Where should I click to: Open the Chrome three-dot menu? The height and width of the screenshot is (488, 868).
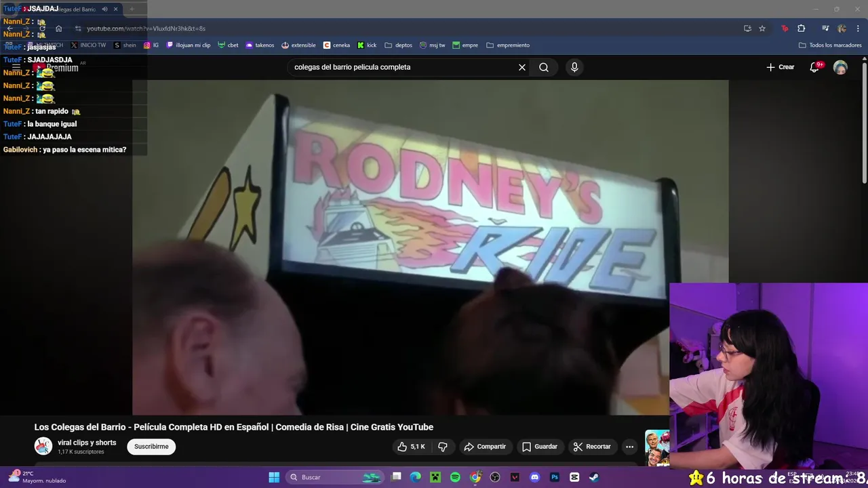click(x=857, y=28)
